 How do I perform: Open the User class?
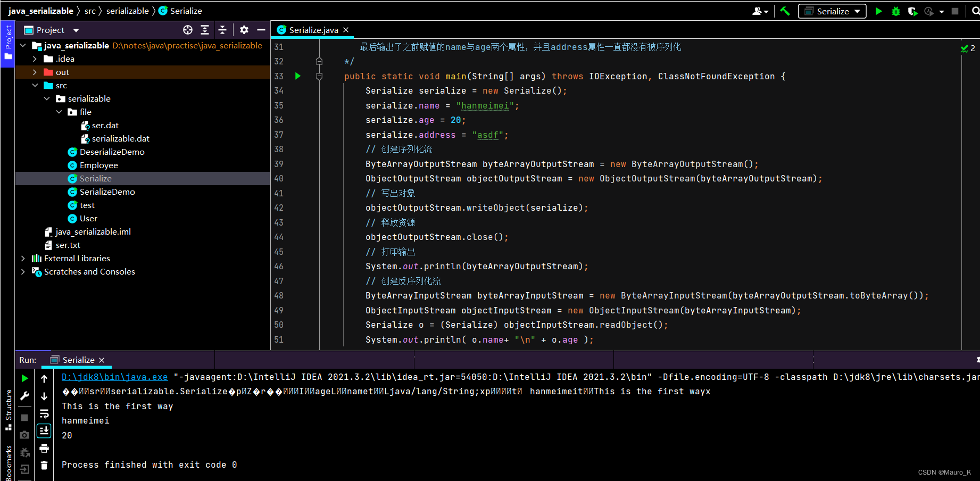coord(82,219)
